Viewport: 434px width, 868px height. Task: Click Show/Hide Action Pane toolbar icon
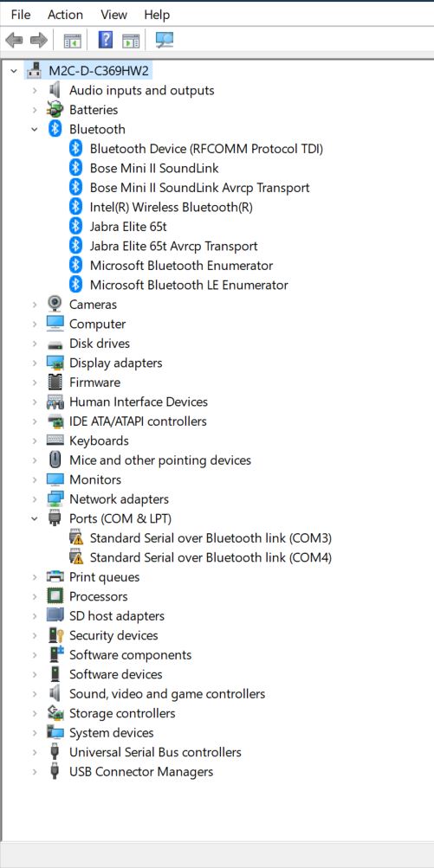tap(131, 40)
